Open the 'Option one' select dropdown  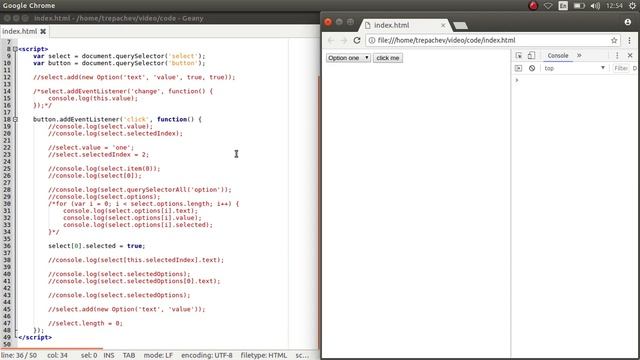coord(348,58)
